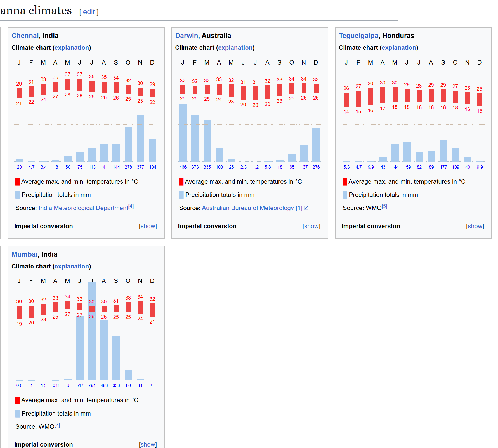Screen dimensions: 498x448
Task: Click citation [4] in Chennai source
Action: [131, 206]
